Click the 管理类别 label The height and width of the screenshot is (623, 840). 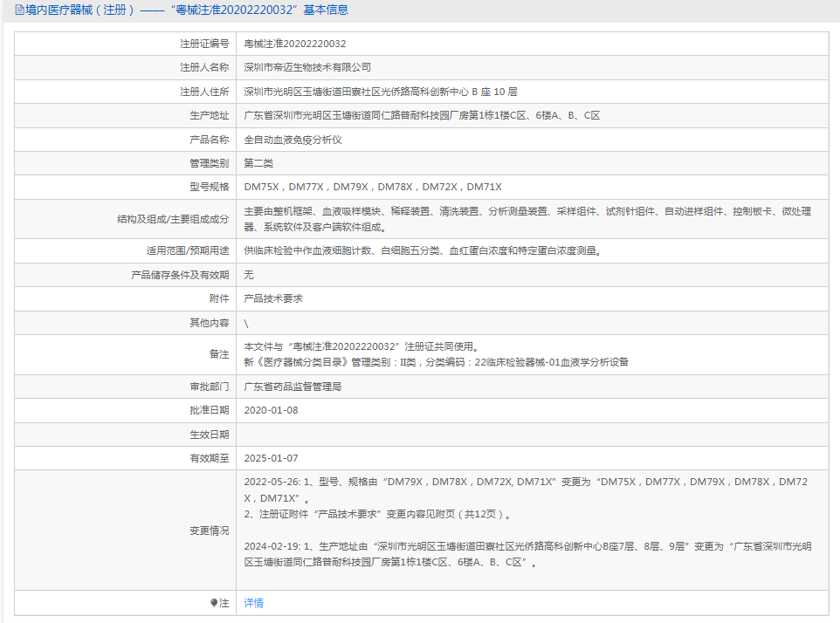(x=210, y=163)
